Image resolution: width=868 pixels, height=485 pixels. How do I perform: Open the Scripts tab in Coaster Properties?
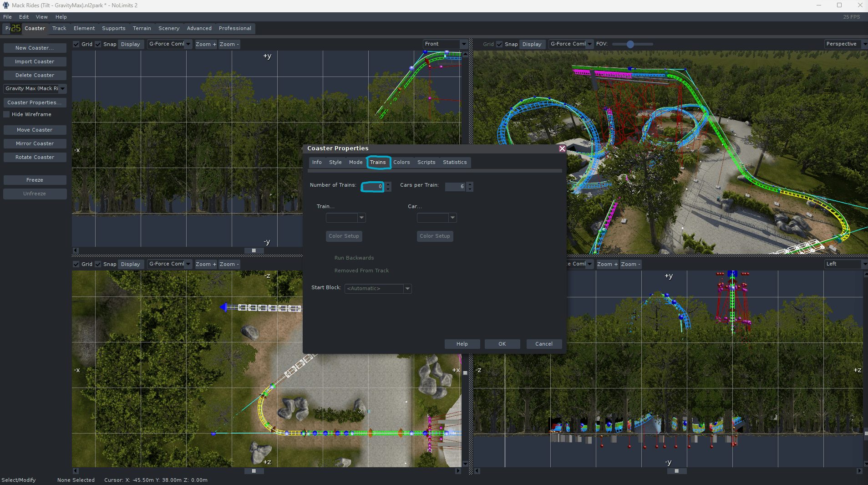[426, 162]
